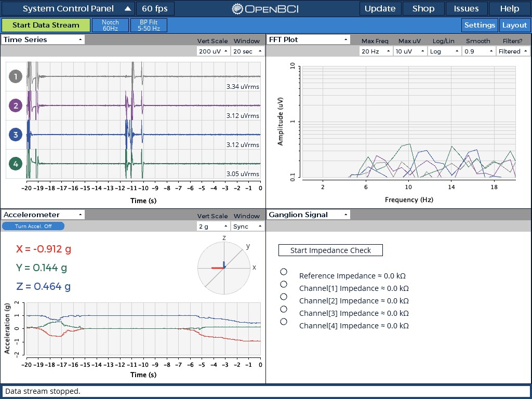Open the Max Freq dropdown

(374, 51)
